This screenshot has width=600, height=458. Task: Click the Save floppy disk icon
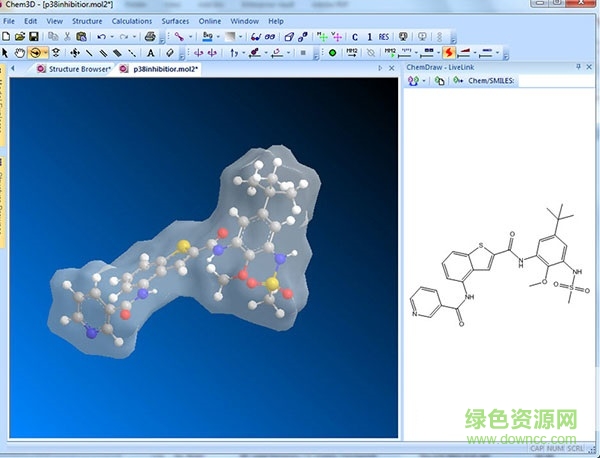36,36
